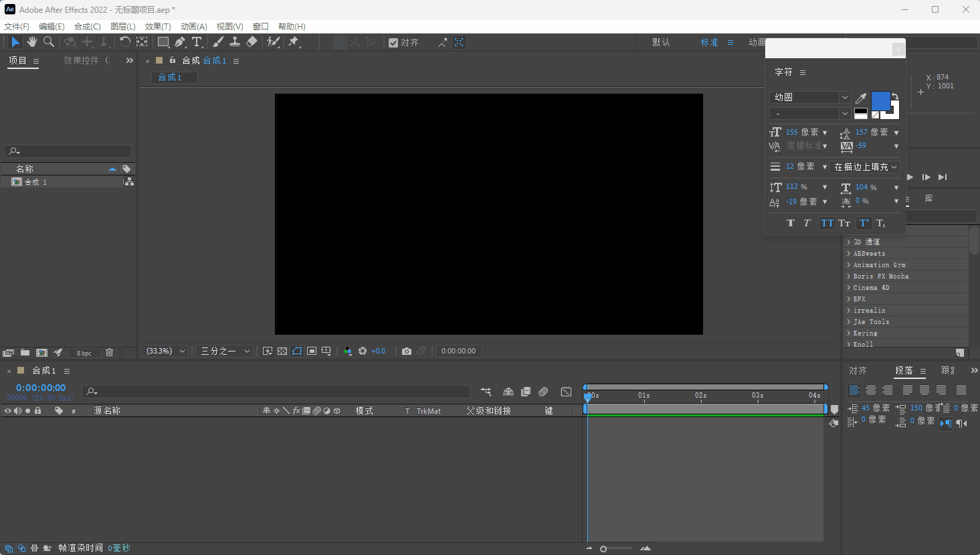Toggle the composition tab lock icon
This screenshot has width=980, height=555.
click(173, 60)
